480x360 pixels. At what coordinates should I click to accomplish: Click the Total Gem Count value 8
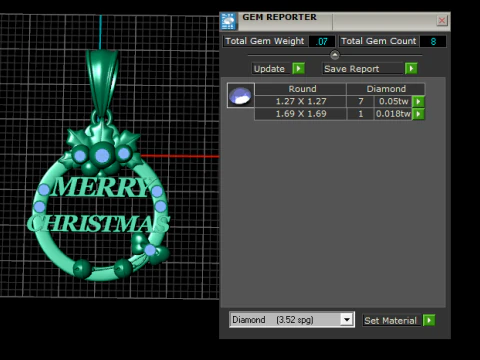coord(433,41)
